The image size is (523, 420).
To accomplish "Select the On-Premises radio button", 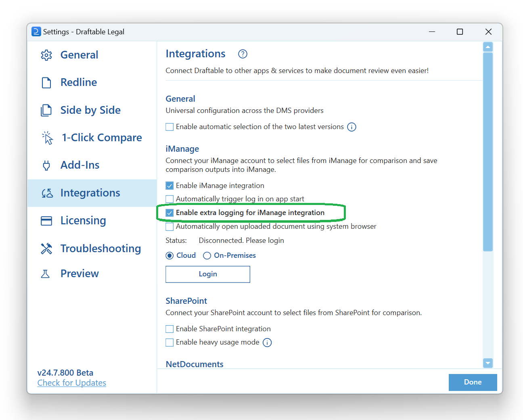I will [207, 255].
